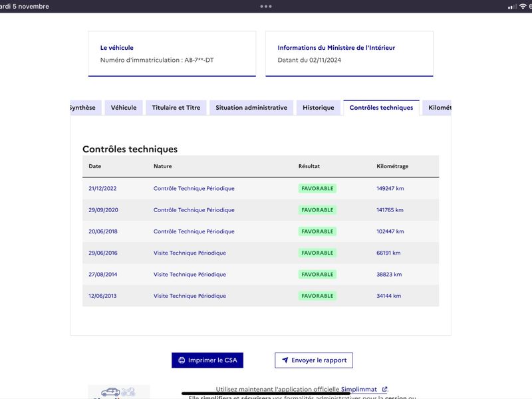Click the FAVORABLE badge for 29/06/2016
The height and width of the screenshot is (399, 532).
click(318, 253)
